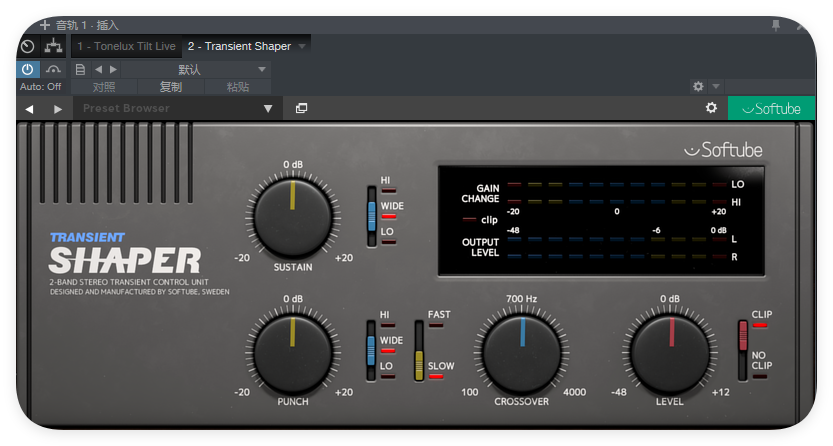Open the preset document icon
The width and height of the screenshot is (833, 446).
tap(80, 70)
